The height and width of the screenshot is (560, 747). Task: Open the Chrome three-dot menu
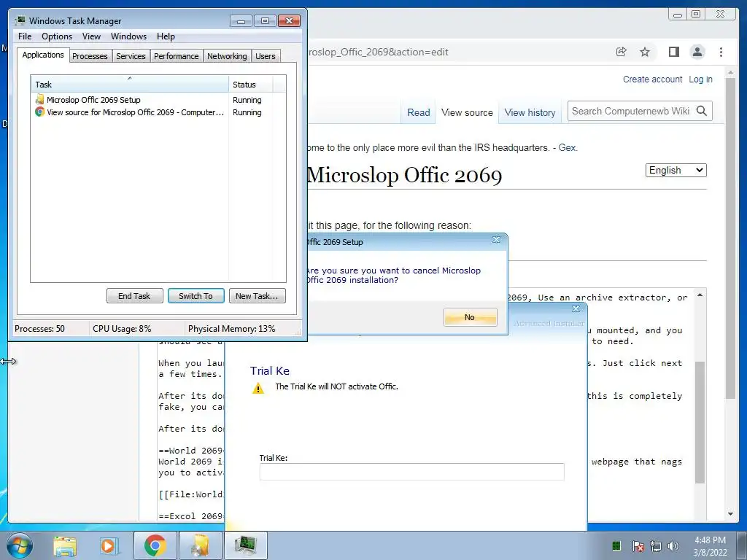click(x=721, y=52)
